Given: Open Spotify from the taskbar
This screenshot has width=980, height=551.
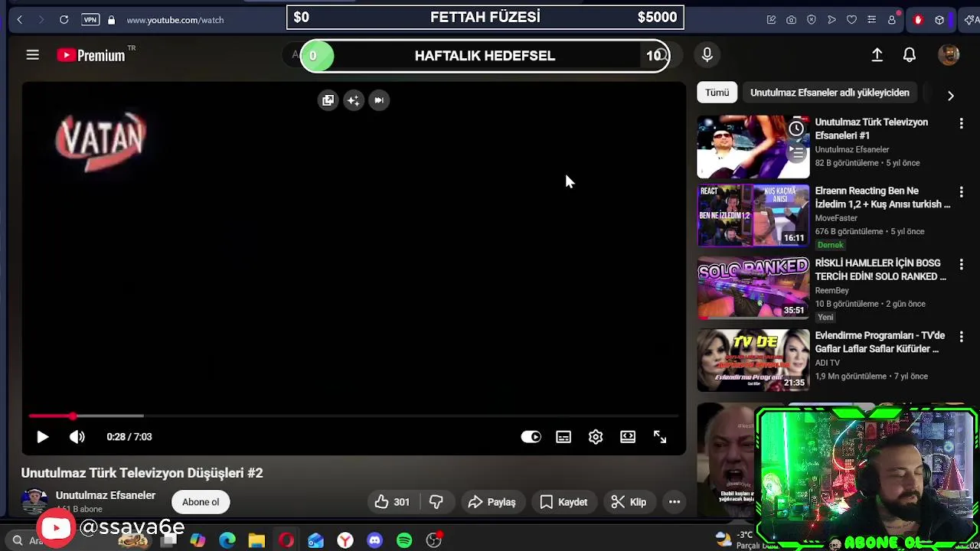Looking at the screenshot, I should (404, 540).
